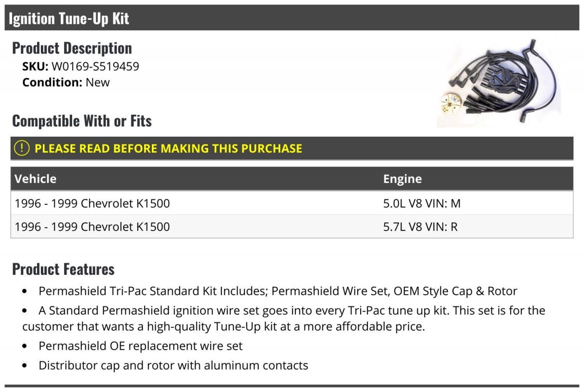Select the Chevrolet K1500 row with 5.0L engine
584x392 pixels.
tap(292, 203)
